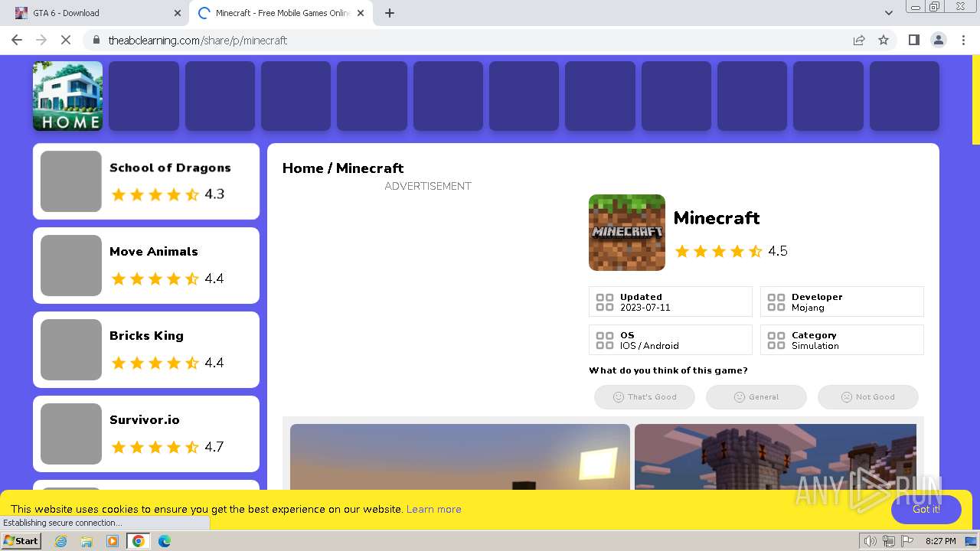980x551 pixels.
Task: Go back with the browser back arrow
Action: point(17,40)
